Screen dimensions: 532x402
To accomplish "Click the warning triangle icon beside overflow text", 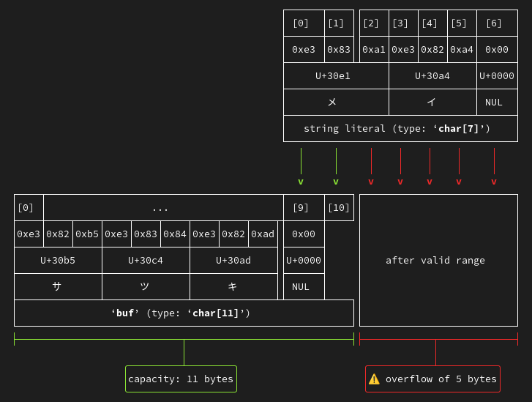I will point(374,379).
